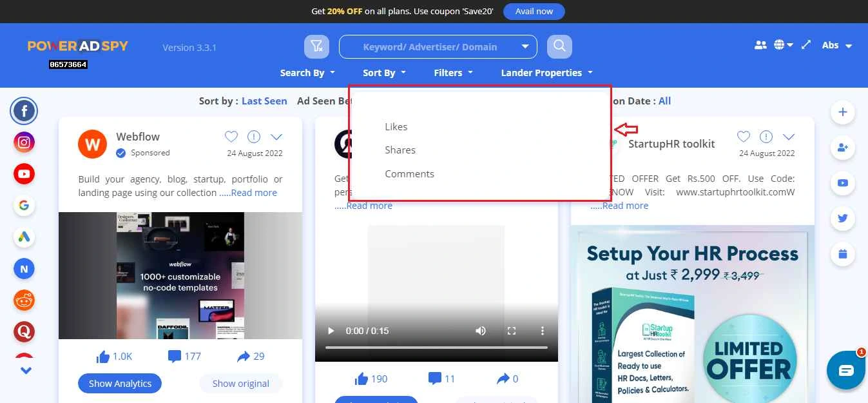Expand the Webflow ad card chevron
868x403 pixels.
pyautogui.click(x=276, y=137)
